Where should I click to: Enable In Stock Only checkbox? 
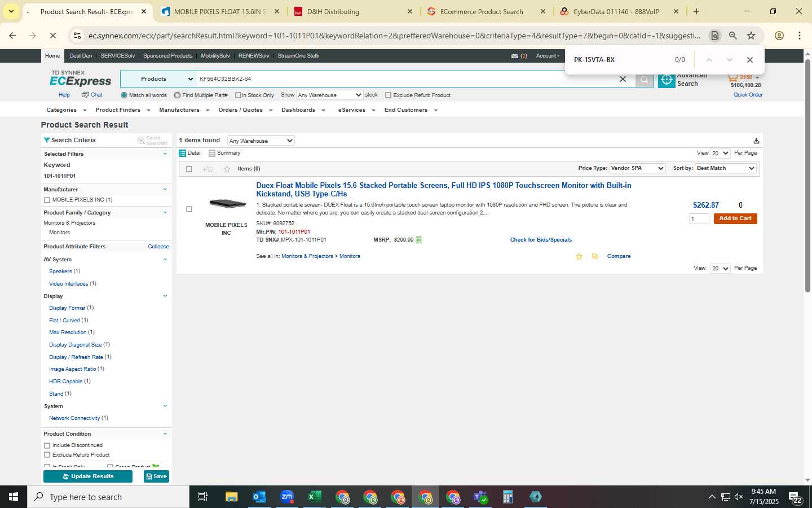[238, 95]
